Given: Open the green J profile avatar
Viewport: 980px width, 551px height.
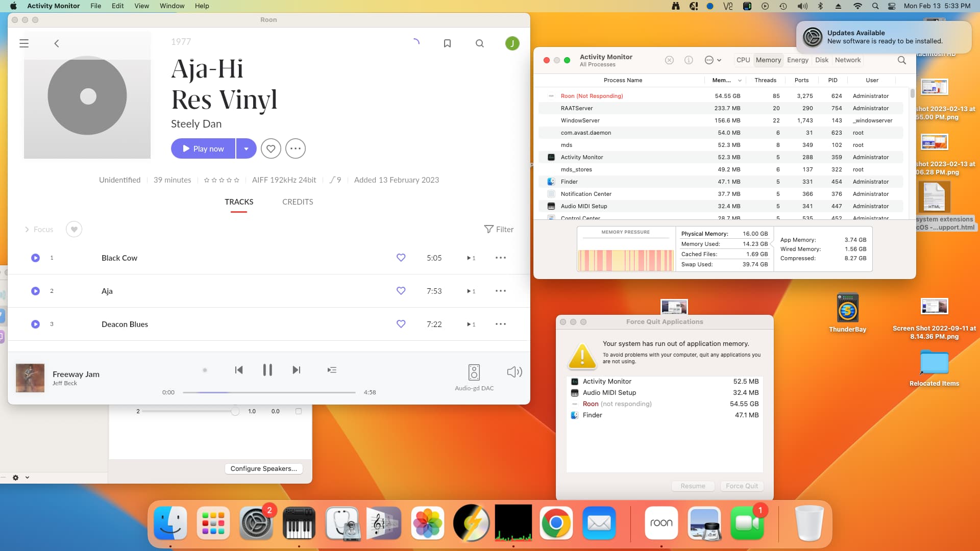Looking at the screenshot, I should point(512,43).
